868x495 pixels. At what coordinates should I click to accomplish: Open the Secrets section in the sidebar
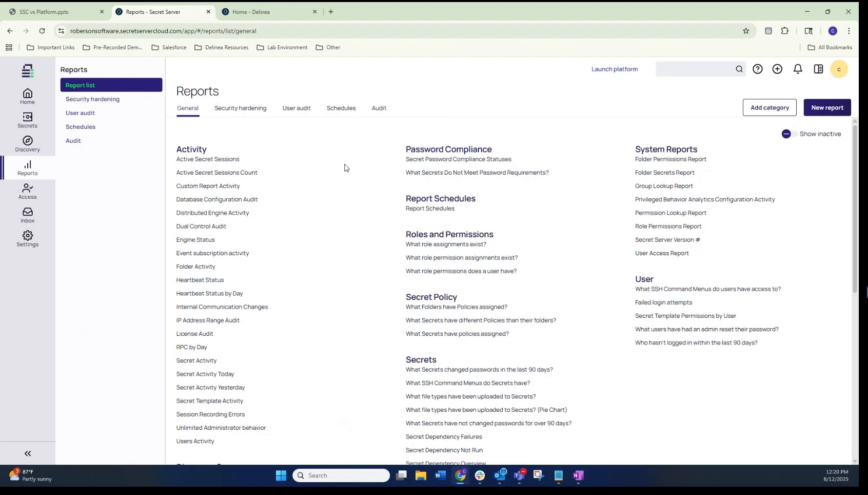27,120
